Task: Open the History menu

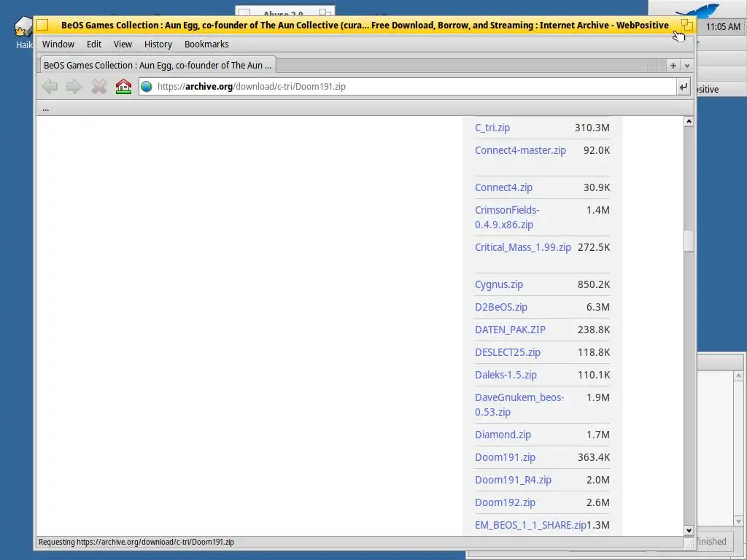Action: pyautogui.click(x=158, y=44)
